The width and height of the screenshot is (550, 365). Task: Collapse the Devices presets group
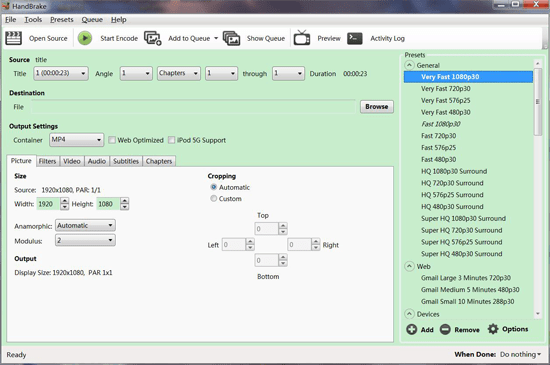click(x=409, y=314)
